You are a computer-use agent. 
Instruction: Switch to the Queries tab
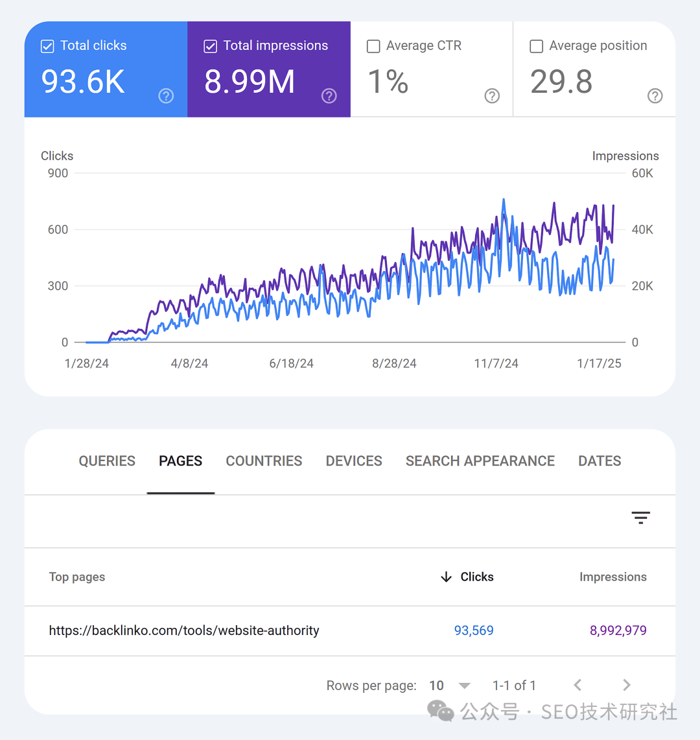point(107,461)
